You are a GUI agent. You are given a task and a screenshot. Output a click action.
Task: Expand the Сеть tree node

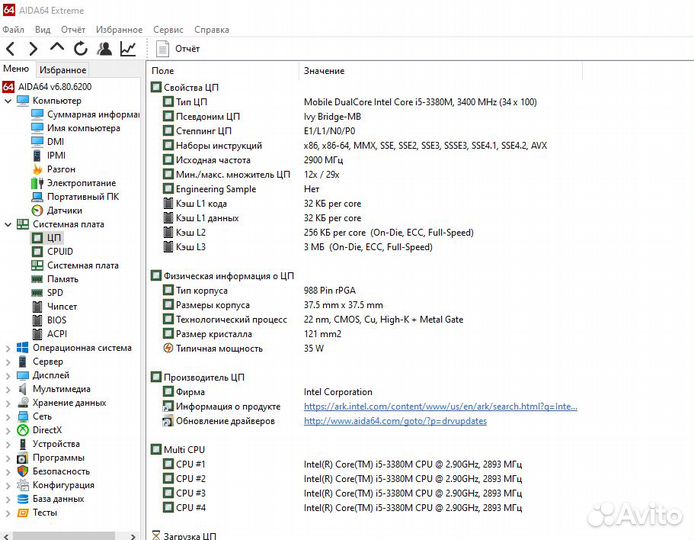click(x=8, y=417)
